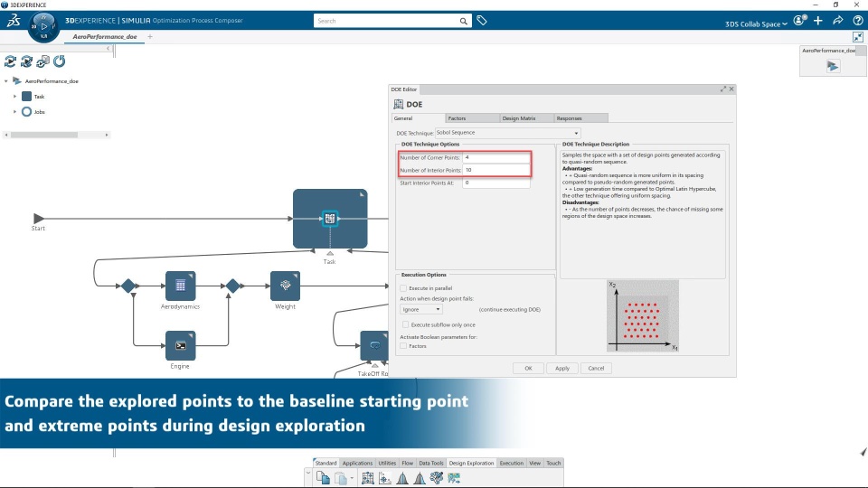Open the View toolbar tab
The width and height of the screenshot is (868, 488).
click(534, 463)
